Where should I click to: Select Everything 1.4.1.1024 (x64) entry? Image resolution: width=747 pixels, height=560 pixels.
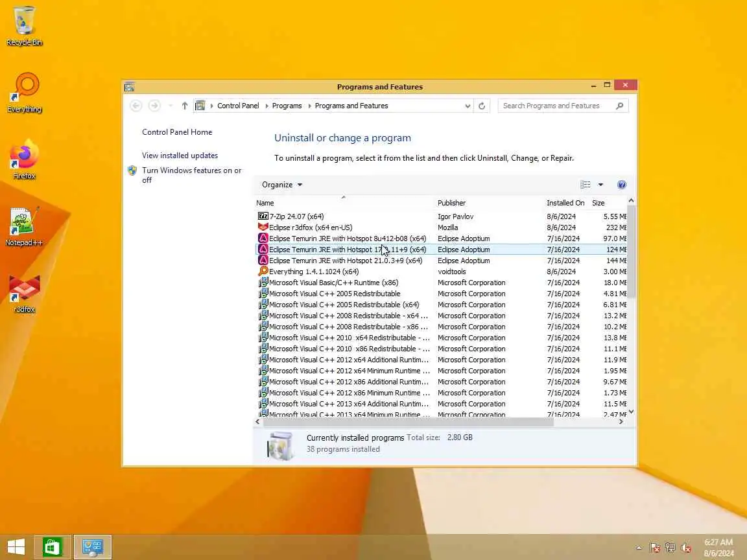pos(441,272)
